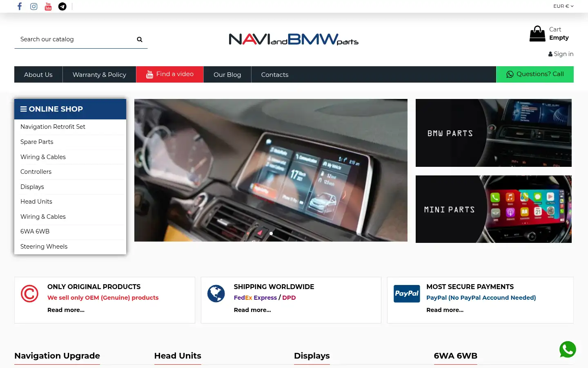
Task: Click the ONLY ORIGINAL PRODUCTS heading
Action: point(94,287)
